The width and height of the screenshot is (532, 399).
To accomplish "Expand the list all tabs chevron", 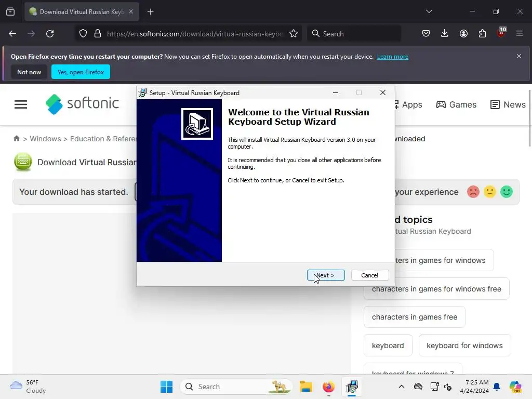I will coord(429,11).
